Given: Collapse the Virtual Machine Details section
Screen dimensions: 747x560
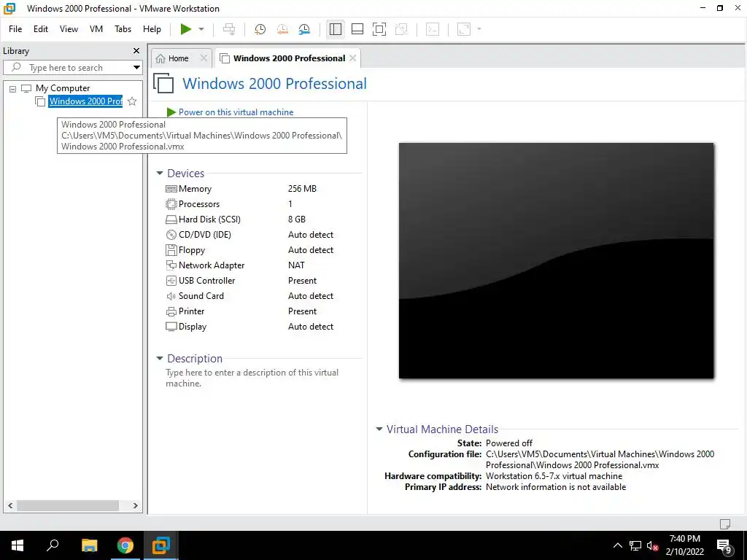Looking at the screenshot, I should coord(379,429).
